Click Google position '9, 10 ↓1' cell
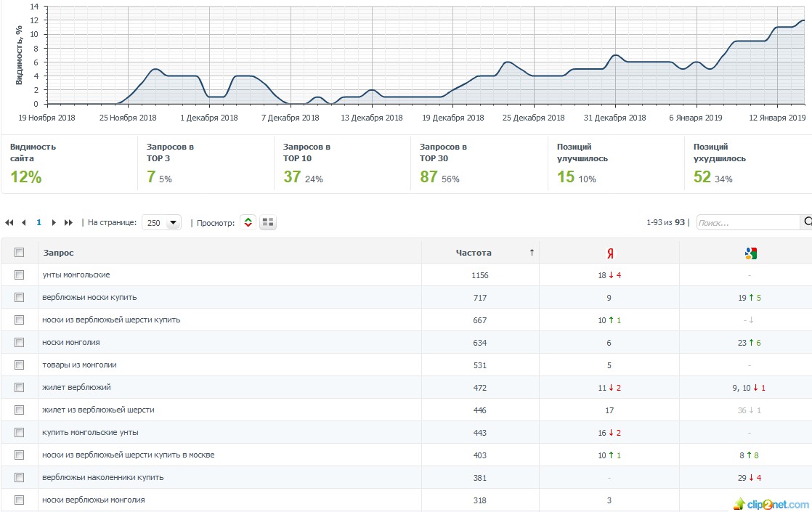The height and width of the screenshot is (512, 812). coord(749,388)
